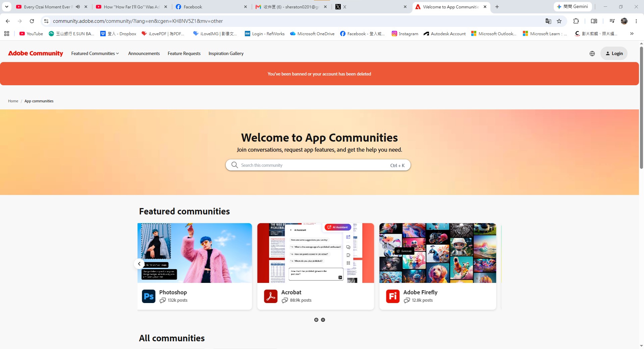Select the second carousel page dot
The image size is (644, 349).
[323, 320]
